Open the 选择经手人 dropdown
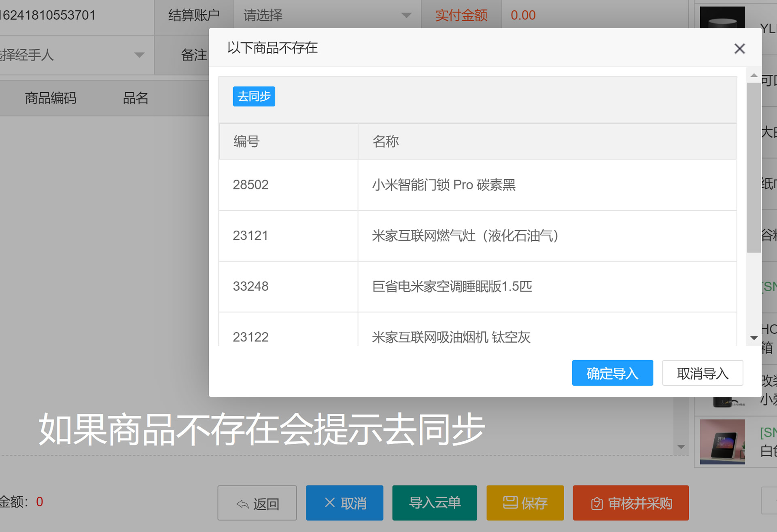The width and height of the screenshot is (777, 532). coord(76,55)
